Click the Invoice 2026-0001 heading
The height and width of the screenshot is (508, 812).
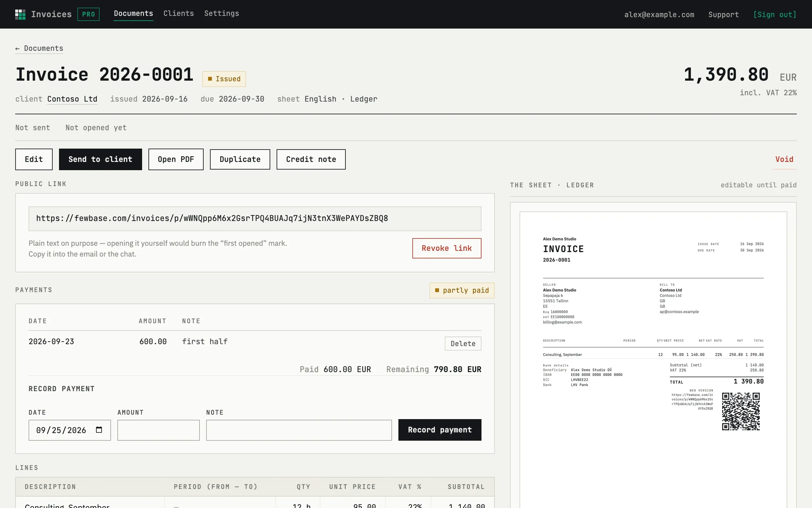[104, 75]
